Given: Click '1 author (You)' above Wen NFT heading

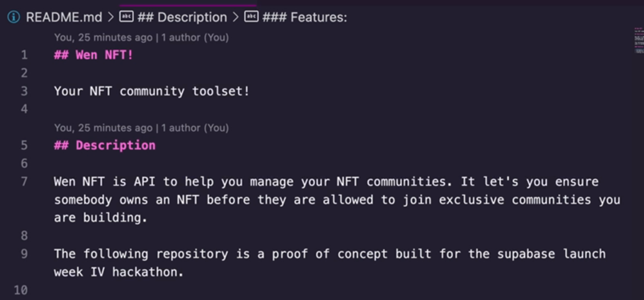Looking at the screenshot, I should pyautogui.click(x=195, y=37).
